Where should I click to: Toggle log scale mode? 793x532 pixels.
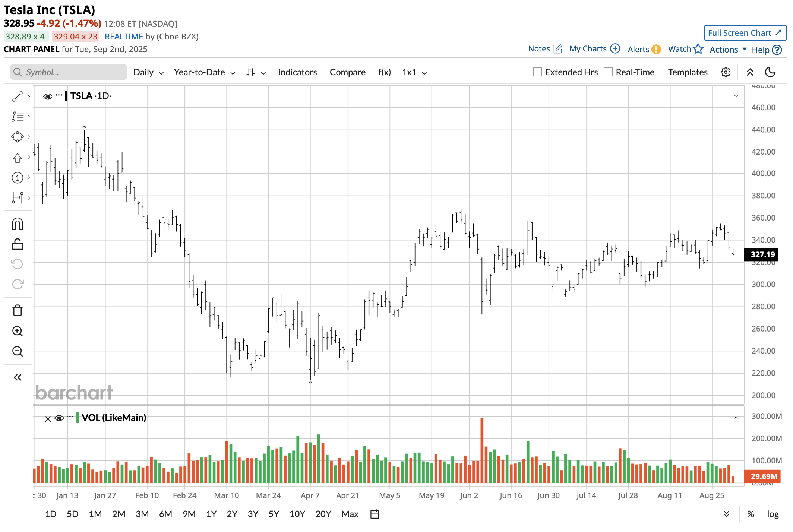pyautogui.click(x=773, y=514)
